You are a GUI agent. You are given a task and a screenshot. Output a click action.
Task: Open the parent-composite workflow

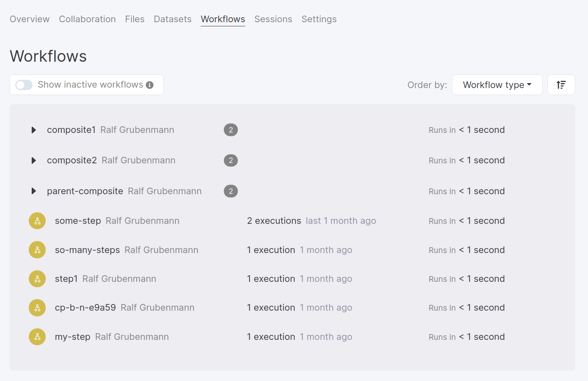[x=85, y=191]
